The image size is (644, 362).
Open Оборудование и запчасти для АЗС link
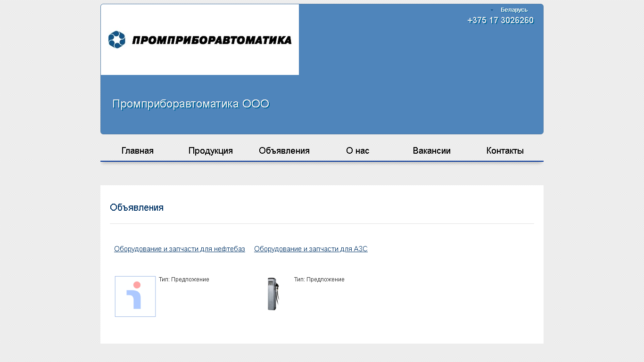click(311, 249)
